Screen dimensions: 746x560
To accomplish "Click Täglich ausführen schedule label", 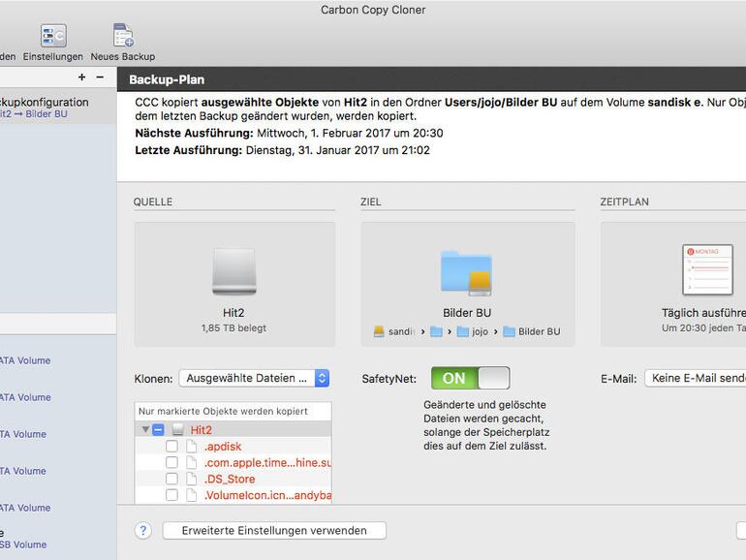I will pyautogui.click(x=703, y=313).
